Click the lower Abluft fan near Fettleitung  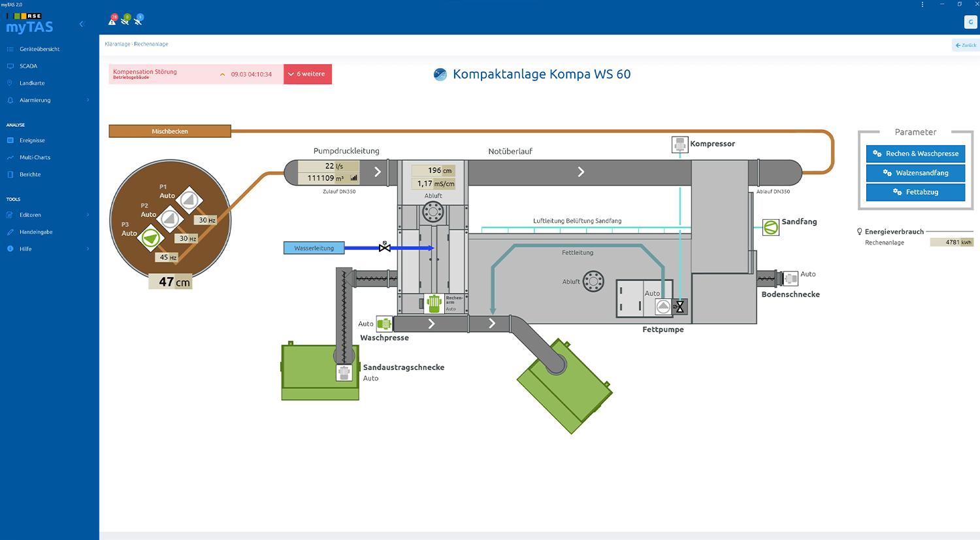click(593, 282)
